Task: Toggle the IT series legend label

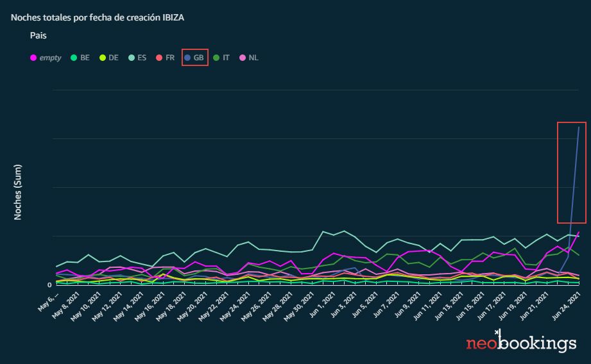Action: [226, 58]
